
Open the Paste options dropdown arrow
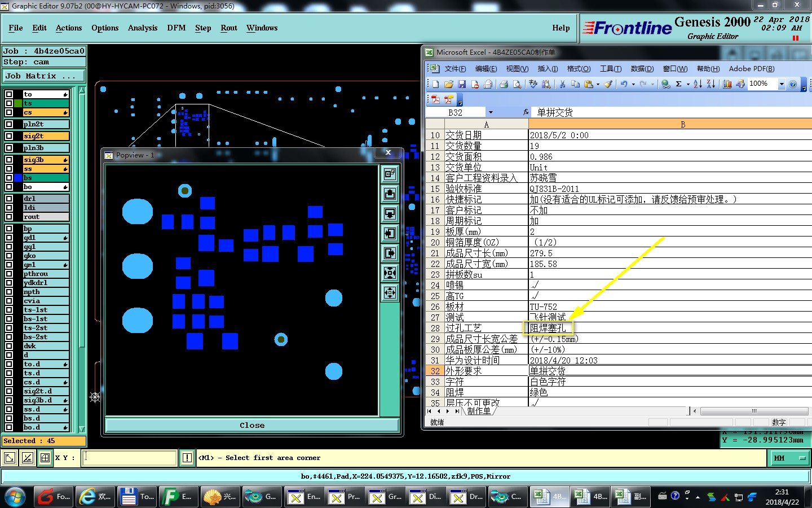pos(598,84)
